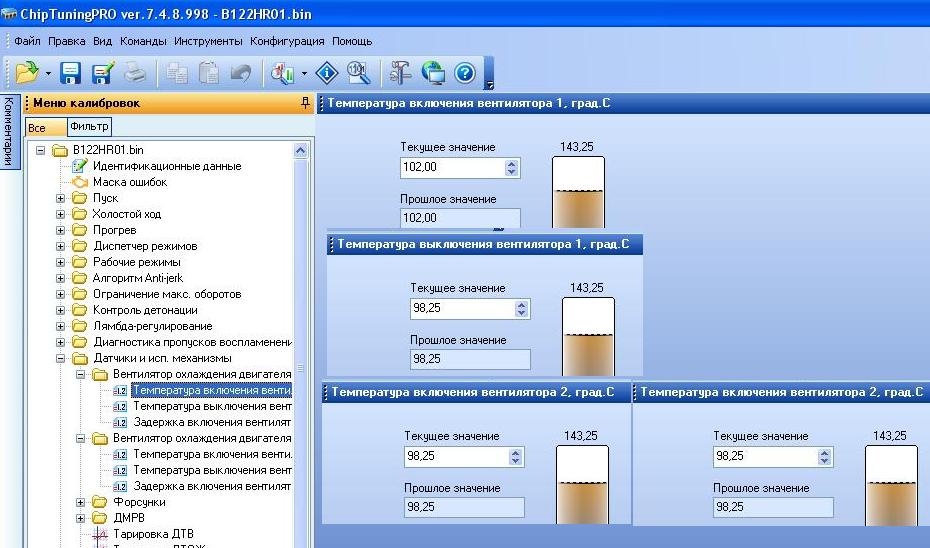The height and width of the screenshot is (548, 930).
Task: Open the Вид menu
Action: (103, 42)
